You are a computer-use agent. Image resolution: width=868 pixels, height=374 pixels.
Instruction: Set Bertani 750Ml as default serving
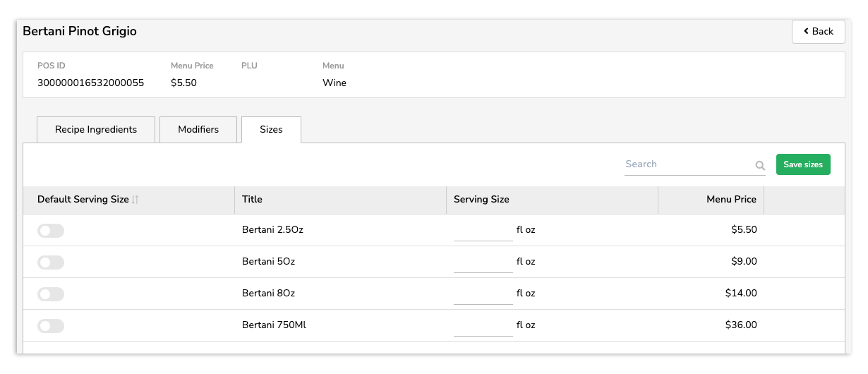click(x=51, y=326)
